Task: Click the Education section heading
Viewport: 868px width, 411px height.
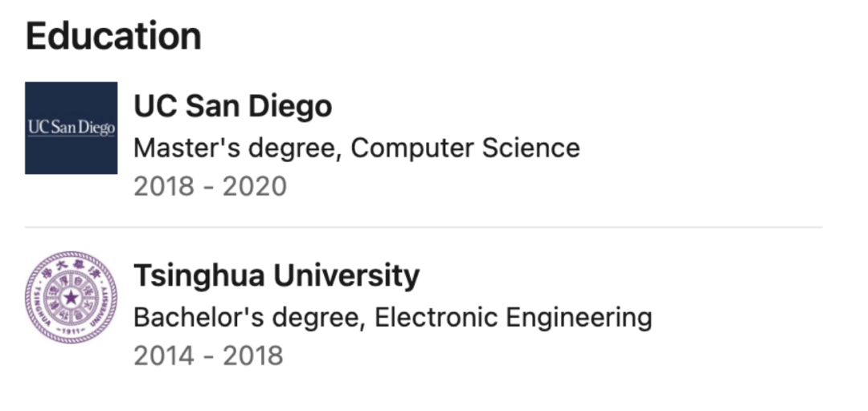Action: coord(113,37)
